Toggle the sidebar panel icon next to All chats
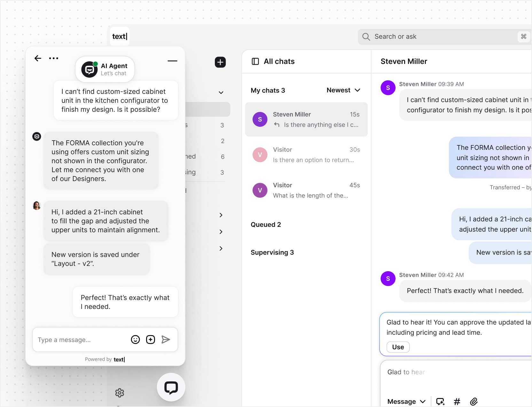 pos(255,61)
